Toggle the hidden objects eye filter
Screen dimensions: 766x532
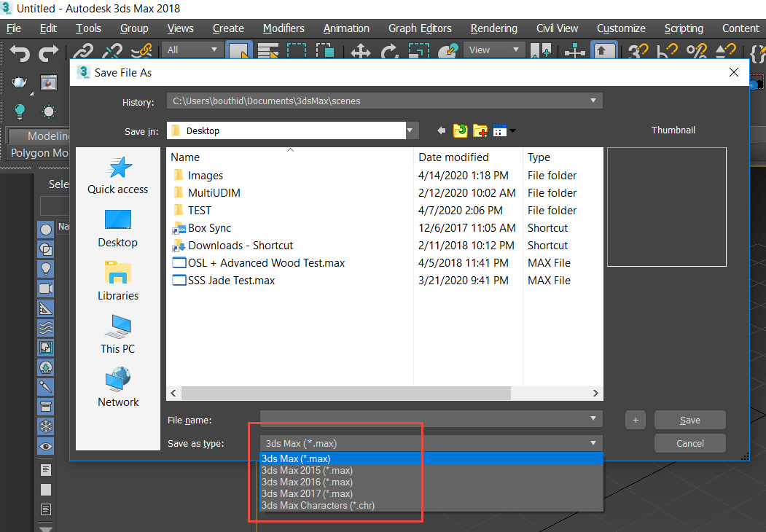(46, 446)
